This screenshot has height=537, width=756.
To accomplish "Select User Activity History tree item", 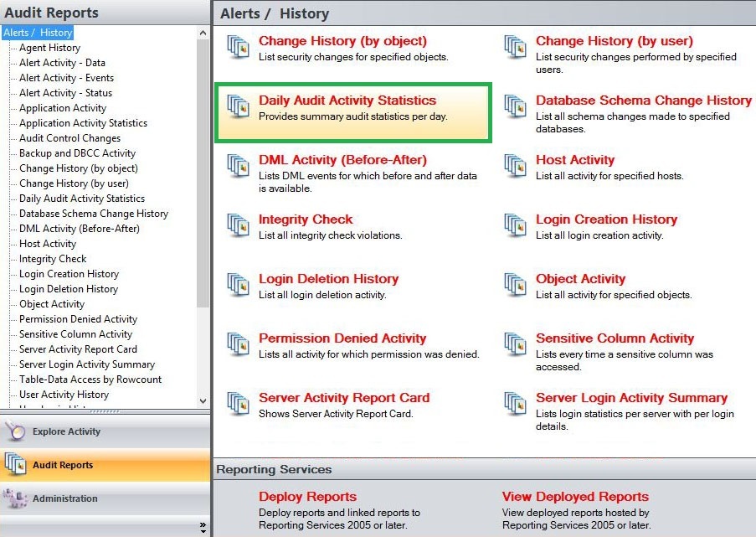I will click(64, 395).
